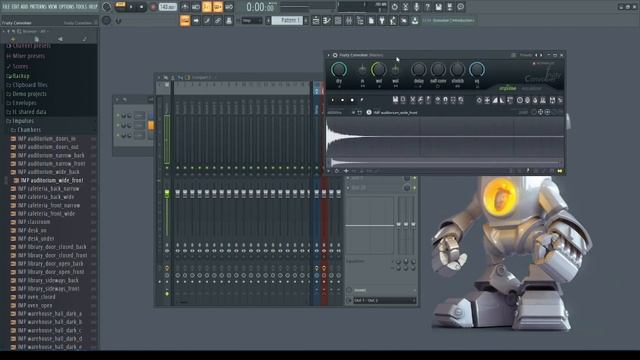Viewport: 640px width, 360px height.
Task: Open Fruity Convolver plugin options arrow
Action: click(329, 55)
